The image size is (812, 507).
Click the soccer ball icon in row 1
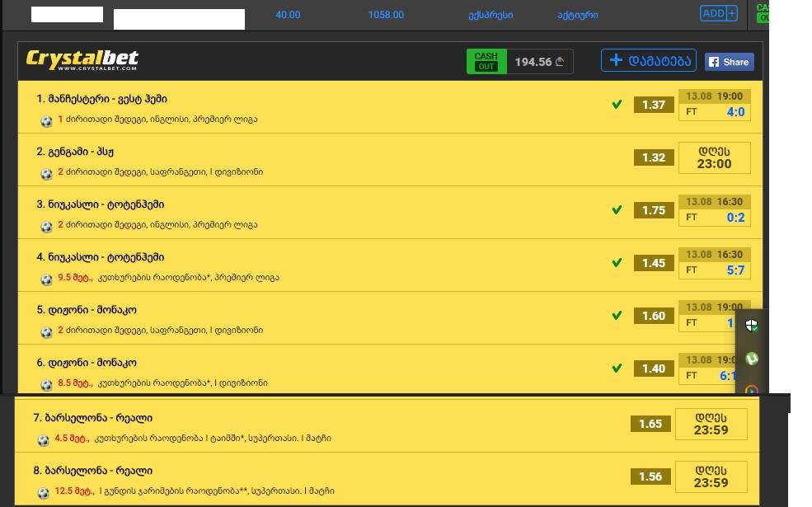[x=47, y=121]
